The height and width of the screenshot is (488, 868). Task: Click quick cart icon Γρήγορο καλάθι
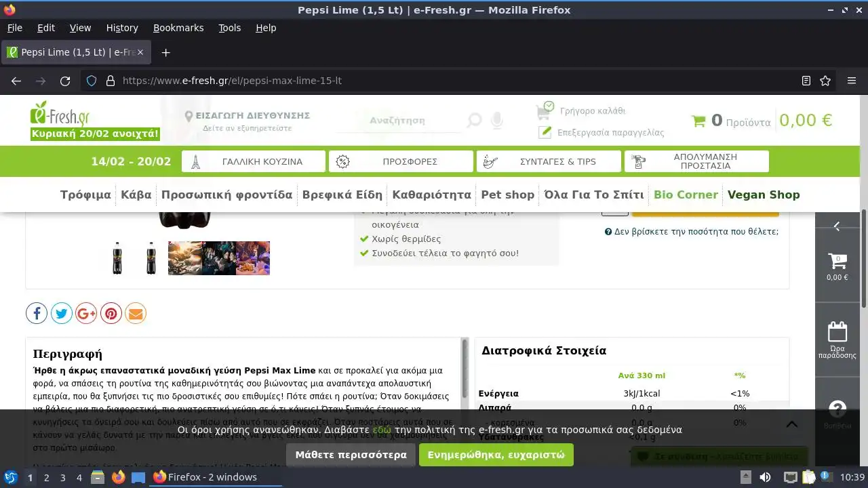545,110
